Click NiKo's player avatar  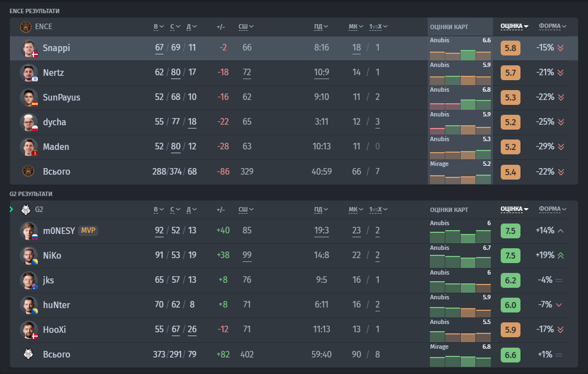(x=29, y=256)
